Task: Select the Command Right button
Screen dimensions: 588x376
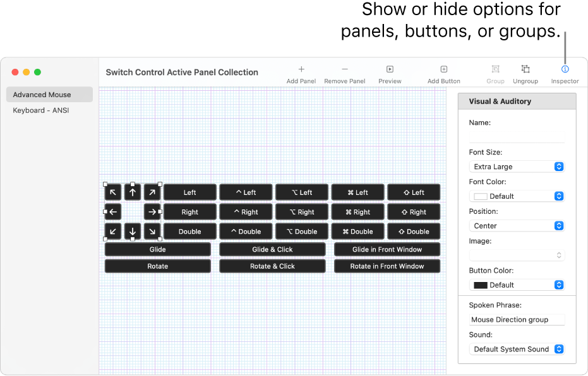Action: pyautogui.click(x=357, y=212)
